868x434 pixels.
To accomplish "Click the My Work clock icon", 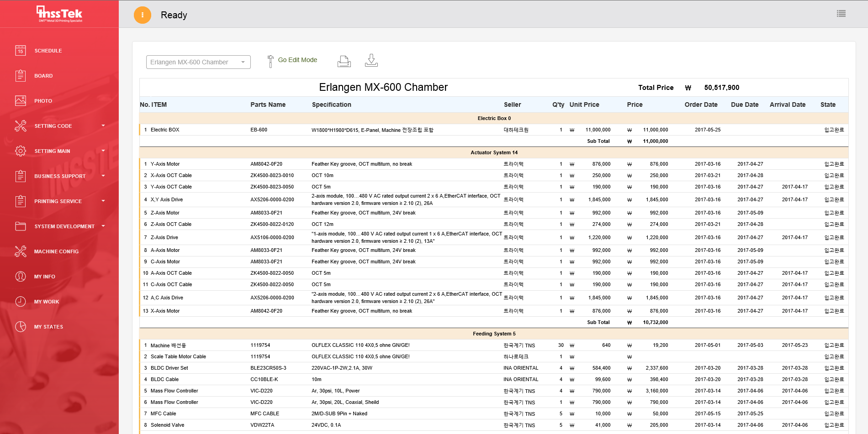I will (21, 302).
